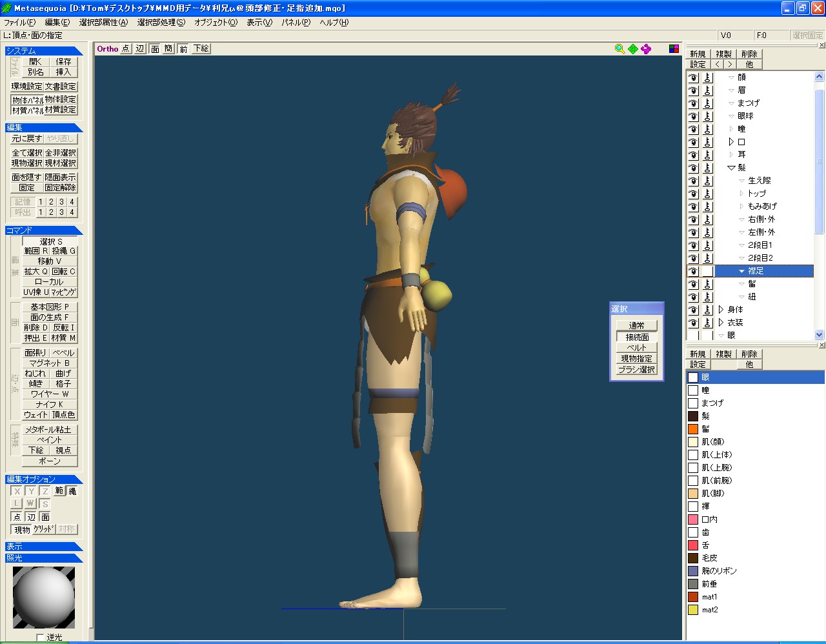The image size is (826, 644).
Task: Toggle edge display 辺 in viewport header
Action: click(140, 49)
